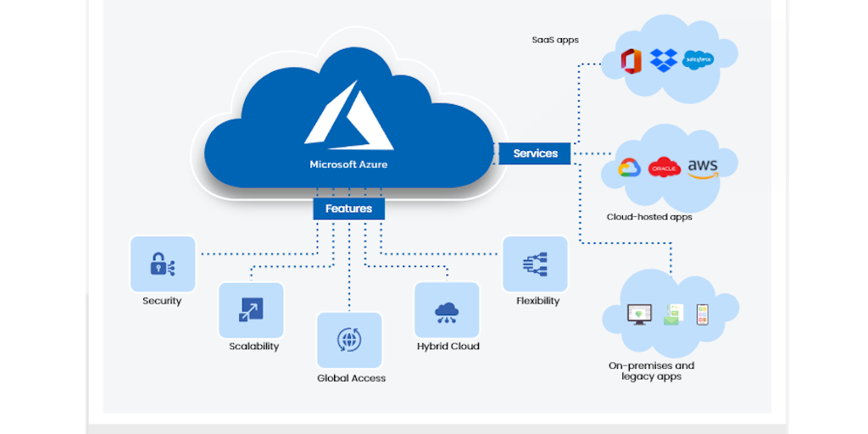The width and height of the screenshot is (868, 434).
Task: Click the Oracle red logo
Action: [x=665, y=167]
